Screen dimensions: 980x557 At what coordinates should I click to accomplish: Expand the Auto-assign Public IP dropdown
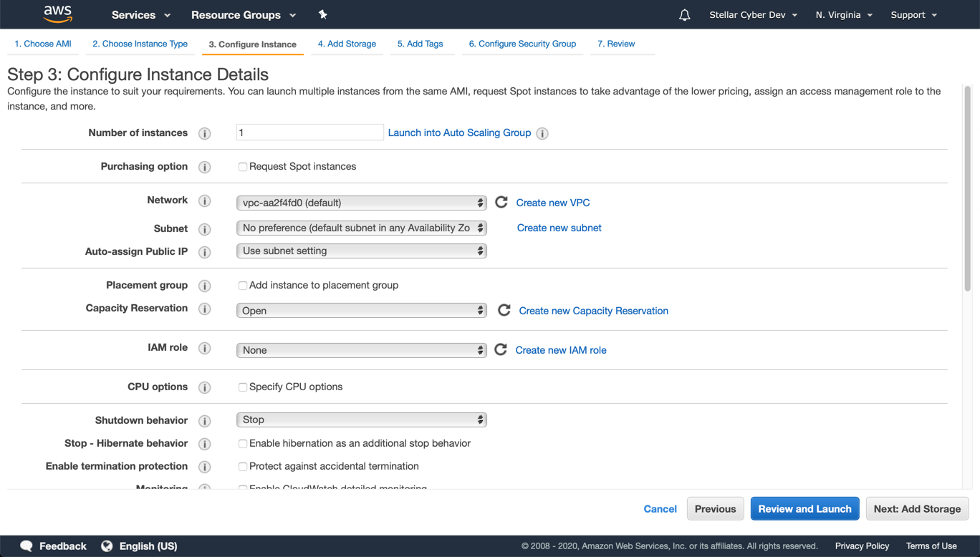pyautogui.click(x=361, y=251)
